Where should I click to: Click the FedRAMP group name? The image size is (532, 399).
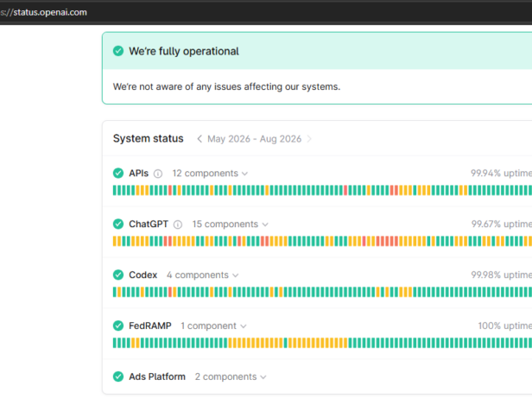click(150, 326)
